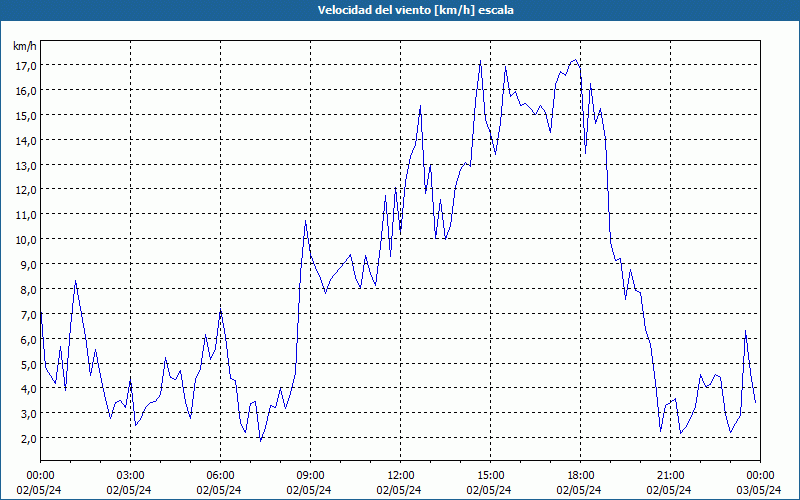Screen dimensions: 800x500
Task: Click the title 'Velocidad del viento [km/h] escala'
Action: click(415, 10)
